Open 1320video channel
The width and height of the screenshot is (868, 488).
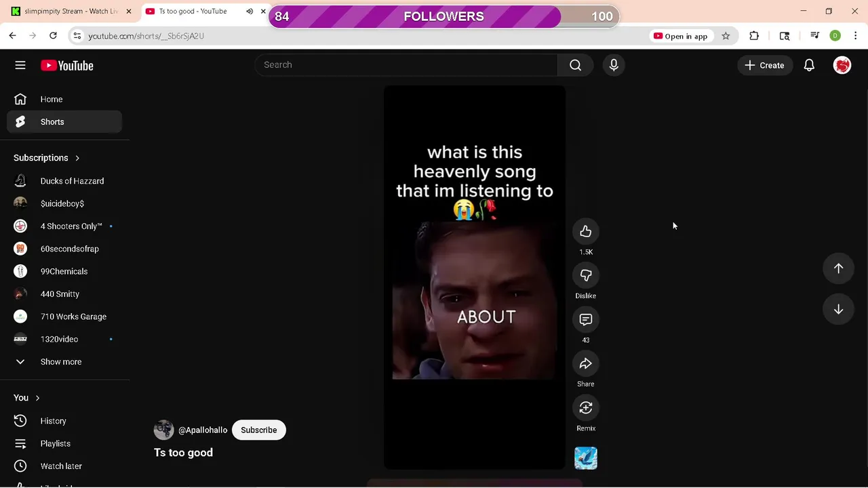point(64,339)
